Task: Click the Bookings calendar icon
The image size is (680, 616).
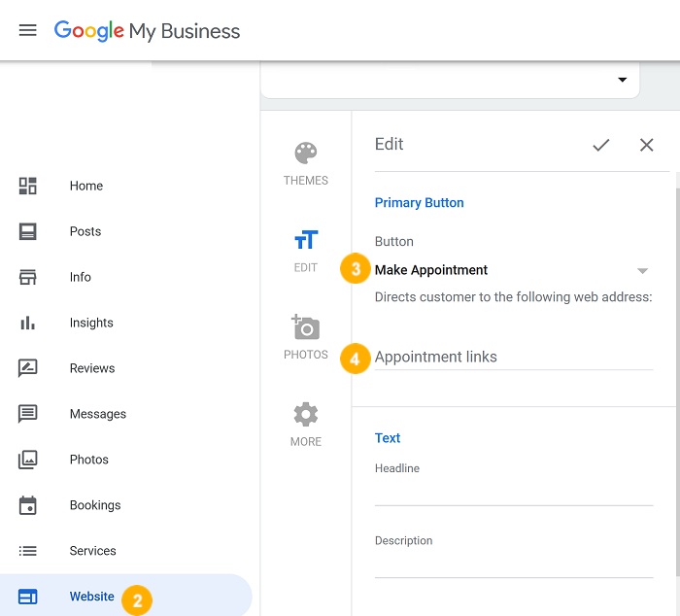Action: (28, 505)
